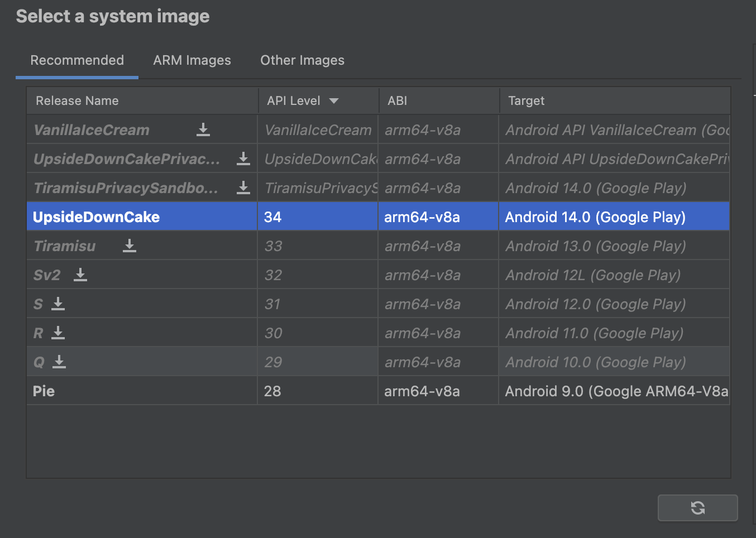Click API level 34 cell

tap(318, 217)
